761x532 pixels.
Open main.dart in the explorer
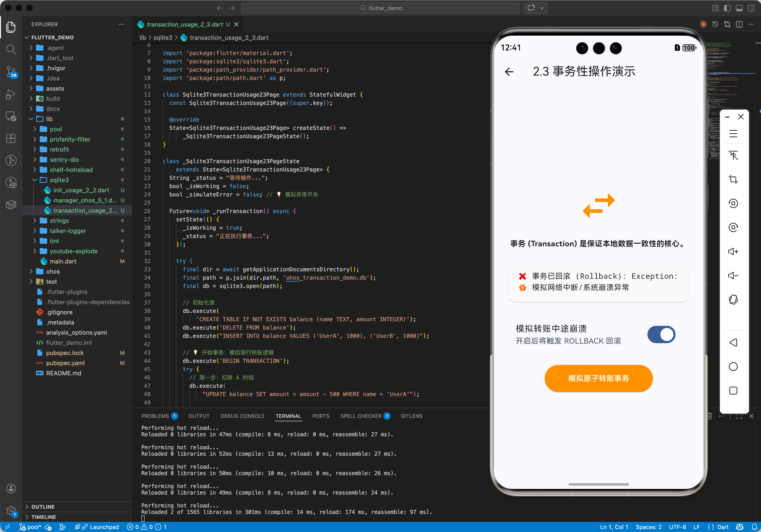pos(63,261)
